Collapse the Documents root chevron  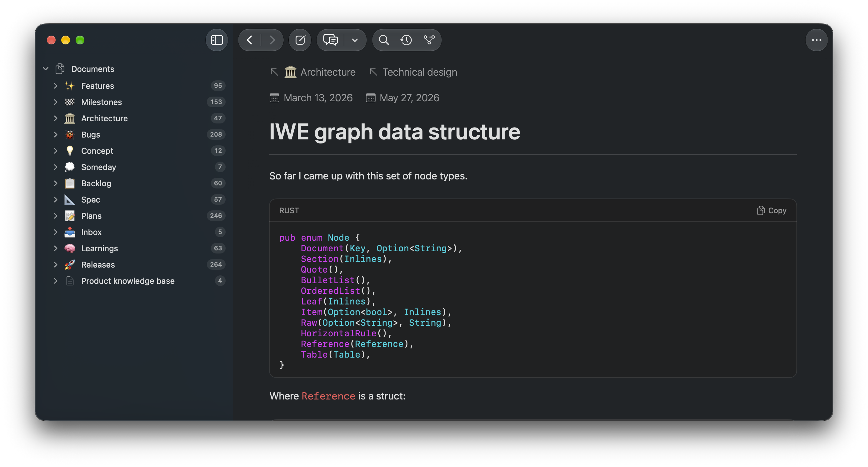point(46,69)
